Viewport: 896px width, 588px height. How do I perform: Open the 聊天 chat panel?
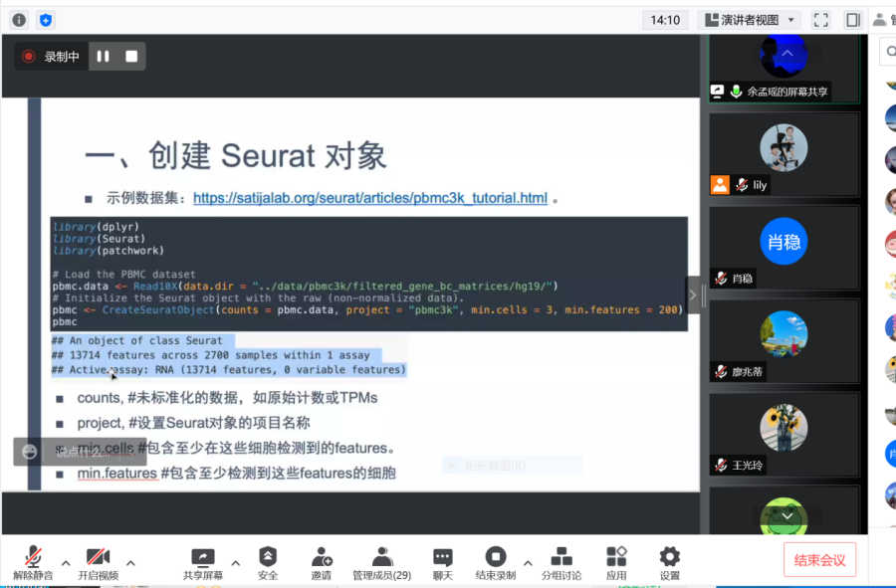tap(443, 562)
